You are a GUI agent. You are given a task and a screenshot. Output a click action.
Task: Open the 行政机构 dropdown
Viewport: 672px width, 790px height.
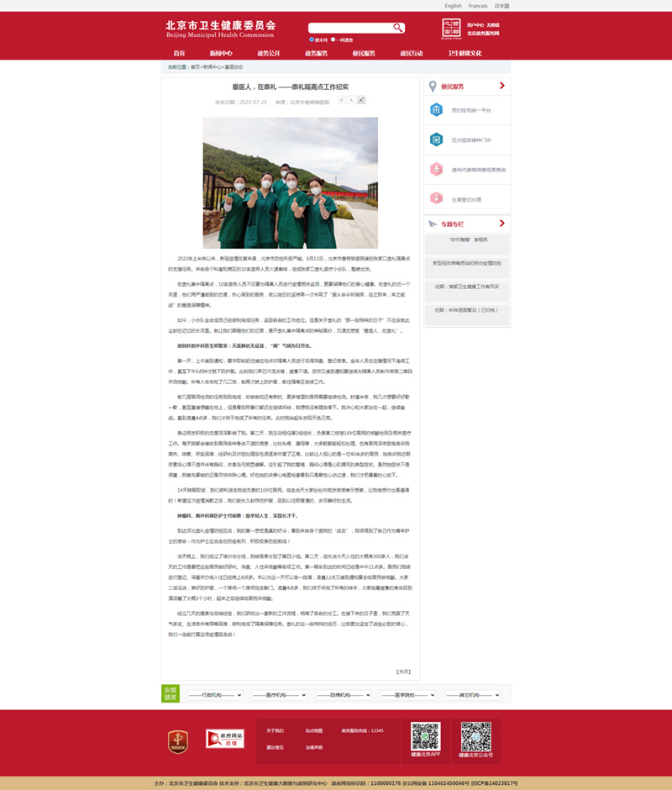coord(214,695)
